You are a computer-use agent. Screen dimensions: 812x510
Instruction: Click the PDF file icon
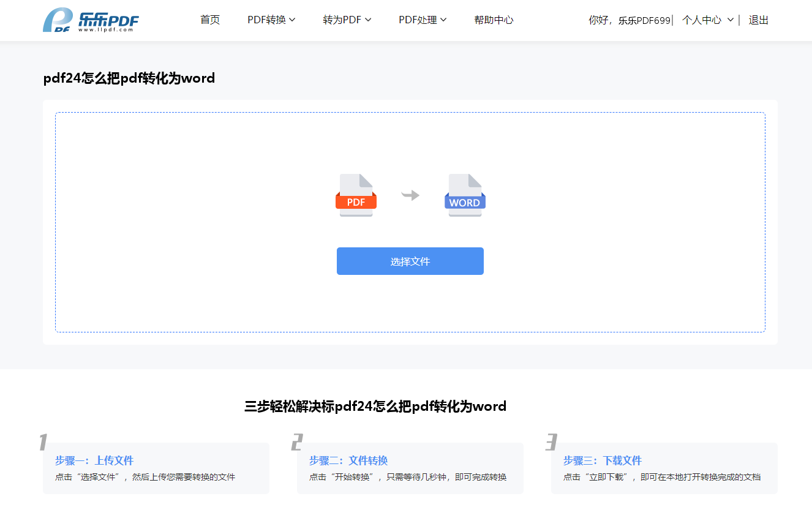[x=356, y=195]
